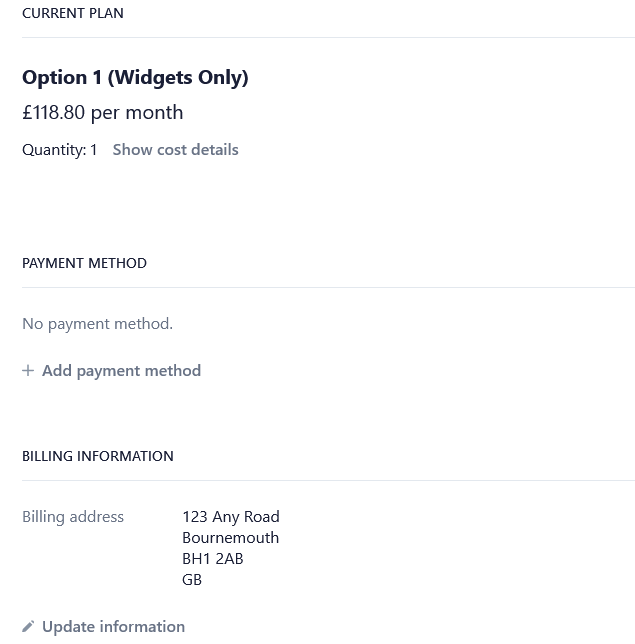635x644 pixels.
Task: Click the BILLING INFORMATION section heading
Action: click(98, 456)
